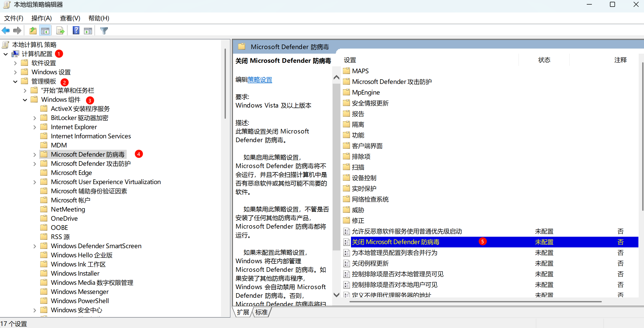Expand the Internet Explorer node
The height and width of the screenshot is (328, 644).
tap(35, 127)
